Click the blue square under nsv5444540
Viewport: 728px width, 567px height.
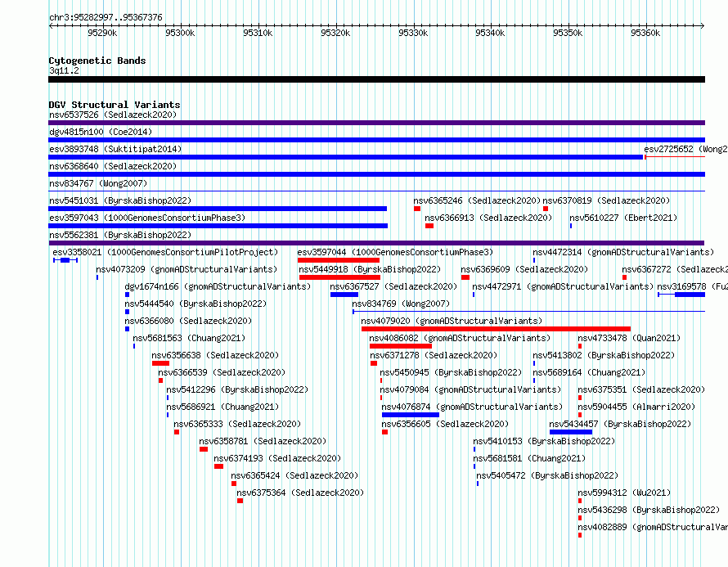coord(128,312)
